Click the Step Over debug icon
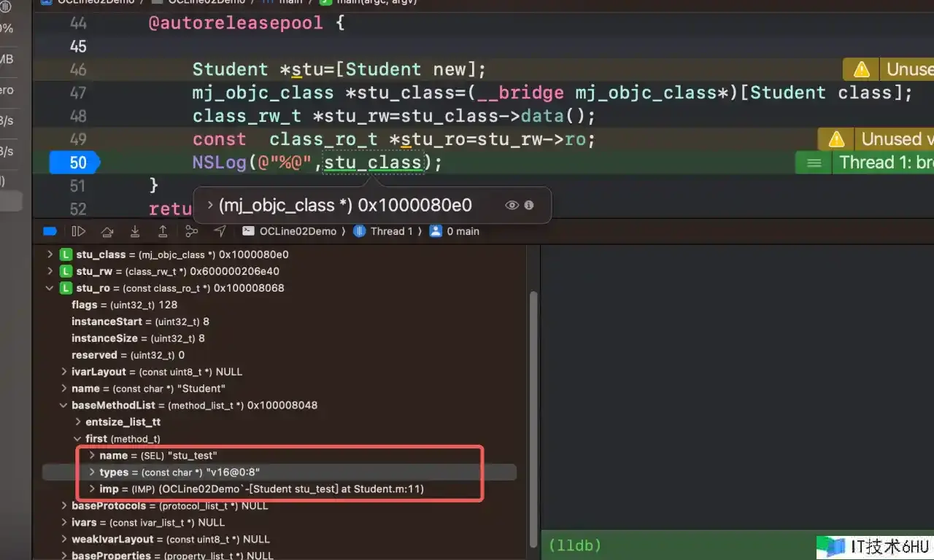 (x=107, y=231)
